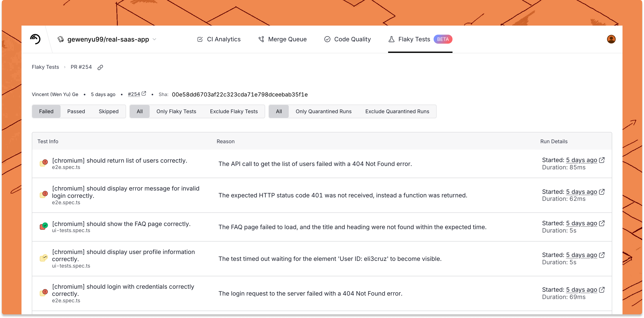Toggle the Skipped filter
644x318 pixels.
(x=109, y=111)
